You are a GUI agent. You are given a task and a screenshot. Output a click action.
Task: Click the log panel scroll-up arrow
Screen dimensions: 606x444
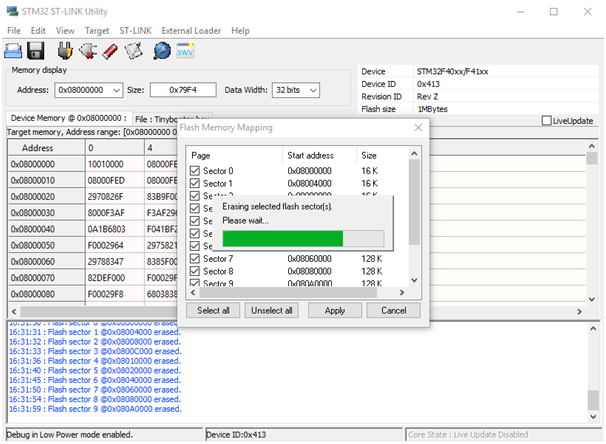tap(593, 328)
